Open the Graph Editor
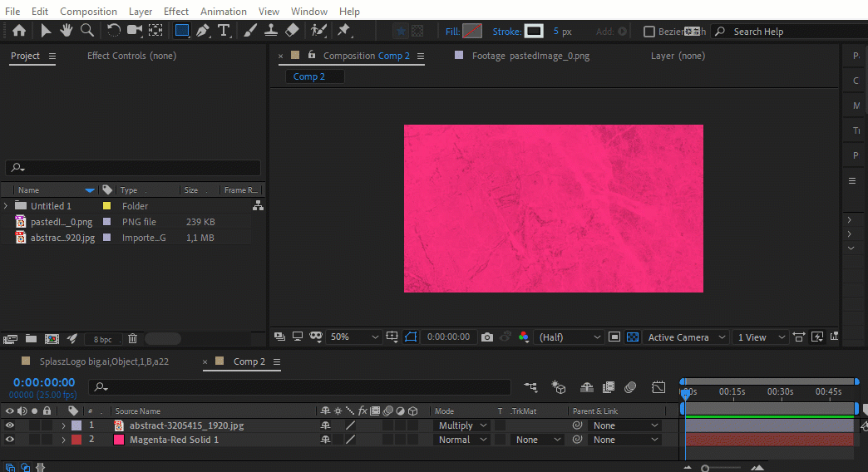 pyautogui.click(x=658, y=387)
